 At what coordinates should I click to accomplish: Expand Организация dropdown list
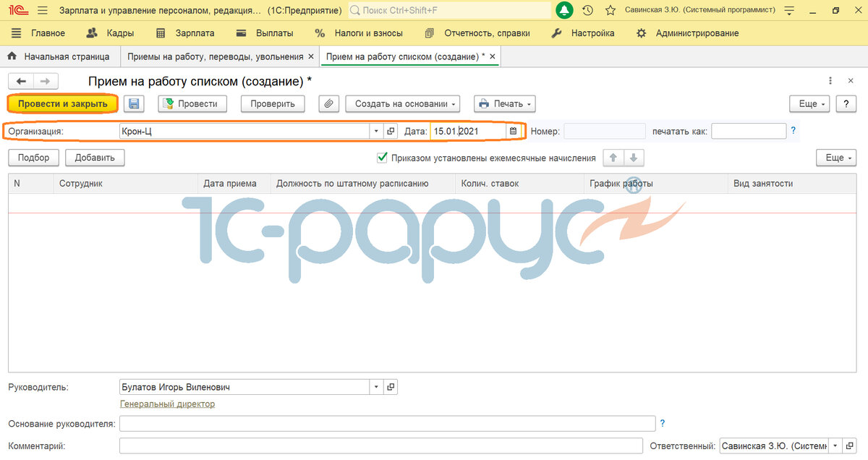click(x=376, y=131)
